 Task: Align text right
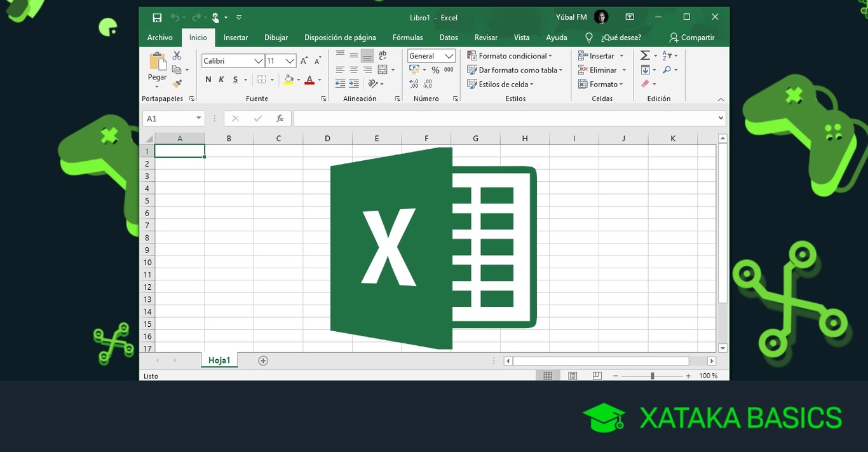[x=367, y=69]
